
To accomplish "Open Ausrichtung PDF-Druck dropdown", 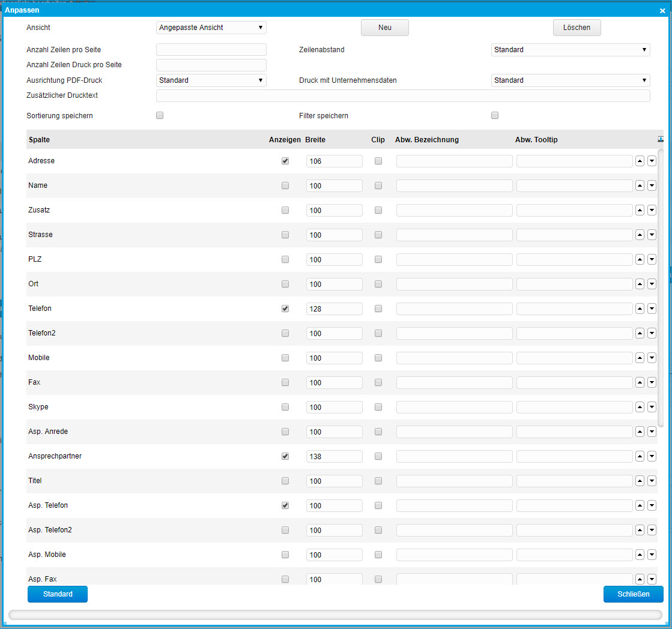I will 211,80.
